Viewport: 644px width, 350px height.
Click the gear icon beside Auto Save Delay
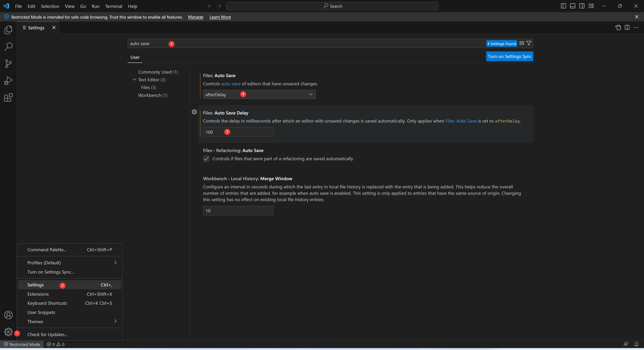(194, 112)
